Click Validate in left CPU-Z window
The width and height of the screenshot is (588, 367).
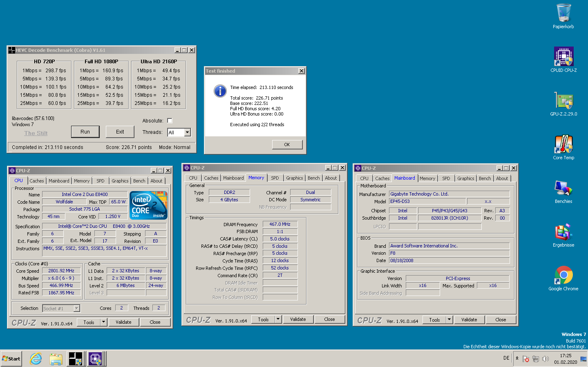click(x=123, y=322)
